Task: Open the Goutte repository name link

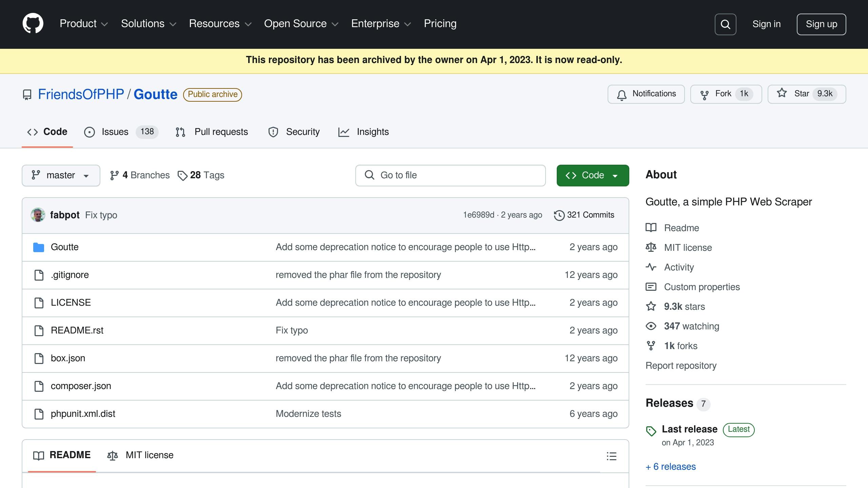Action: (x=156, y=94)
